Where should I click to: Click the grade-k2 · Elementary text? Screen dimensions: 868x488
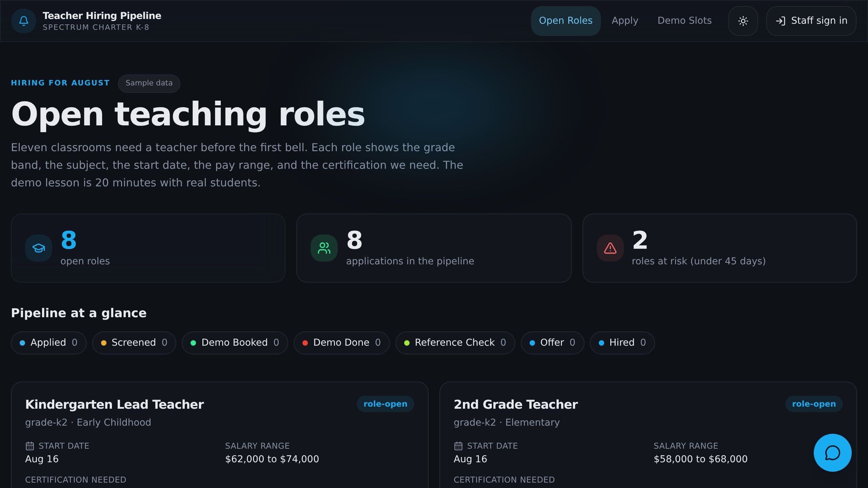pos(507,423)
